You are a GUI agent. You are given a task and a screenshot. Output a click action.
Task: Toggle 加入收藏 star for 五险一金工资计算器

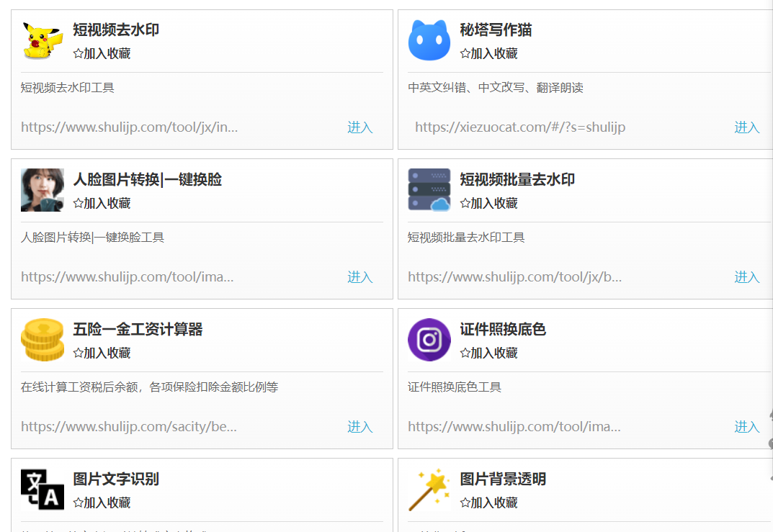point(100,353)
